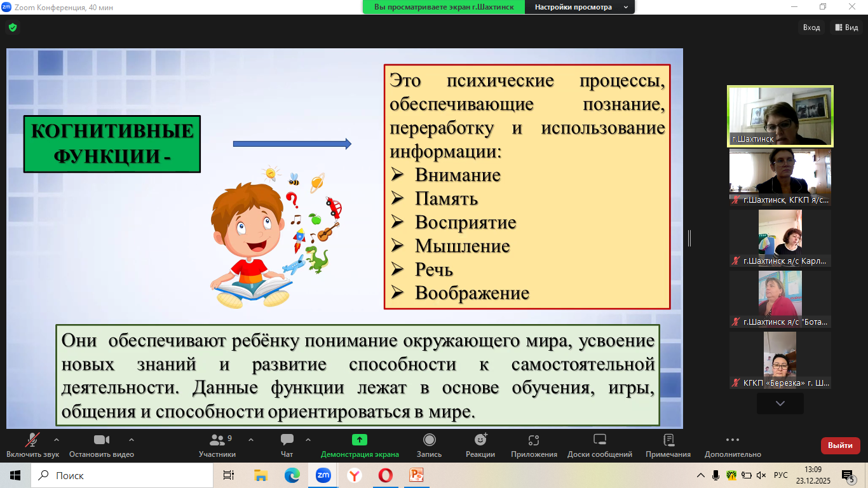The height and width of the screenshot is (488, 868).
Task: Click the Демонстрация экрана share screen icon
Action: pyautogui.click(x=360, y=440)
